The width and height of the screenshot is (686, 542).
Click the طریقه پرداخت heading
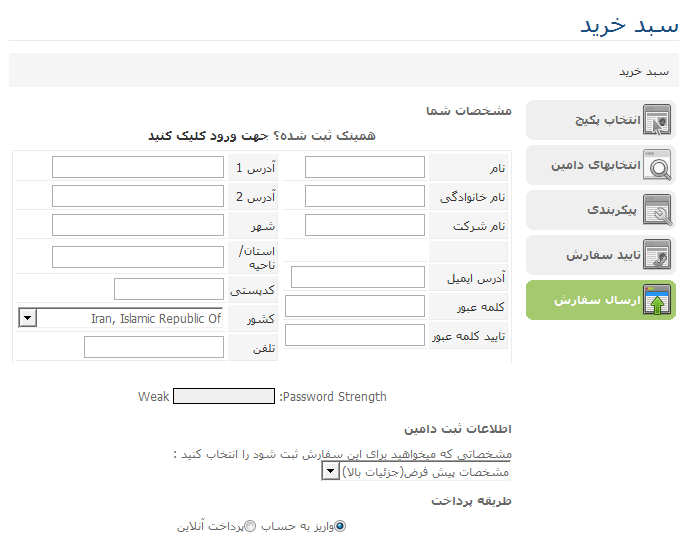[471, 500]
